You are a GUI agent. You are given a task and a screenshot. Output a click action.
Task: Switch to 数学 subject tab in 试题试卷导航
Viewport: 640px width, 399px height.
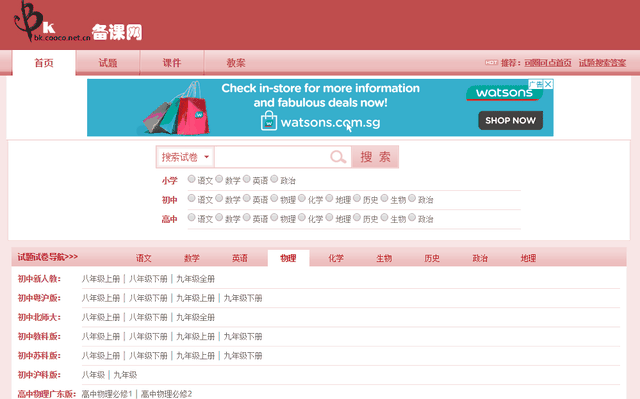click(192, 258)
